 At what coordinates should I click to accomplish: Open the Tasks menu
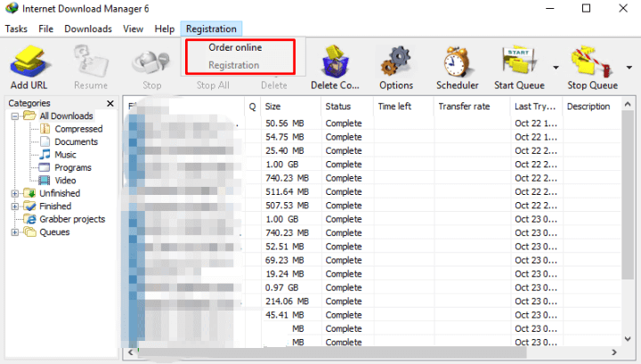tap(16, 29)
